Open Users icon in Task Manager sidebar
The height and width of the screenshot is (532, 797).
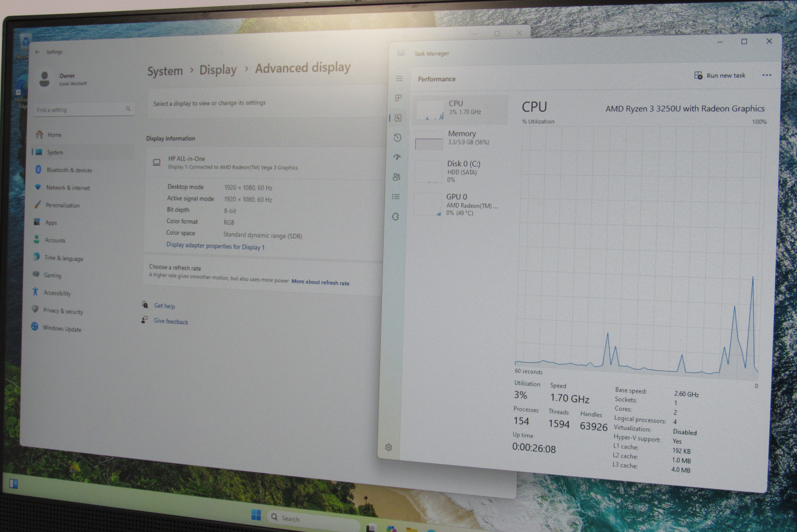click(396, 177)
